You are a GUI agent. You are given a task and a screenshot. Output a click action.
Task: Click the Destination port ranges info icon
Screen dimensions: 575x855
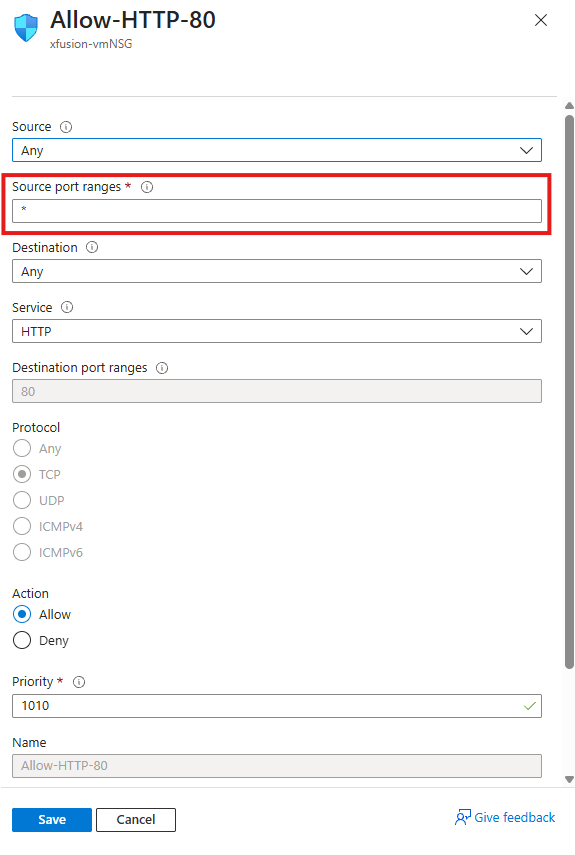coord(162,368)
